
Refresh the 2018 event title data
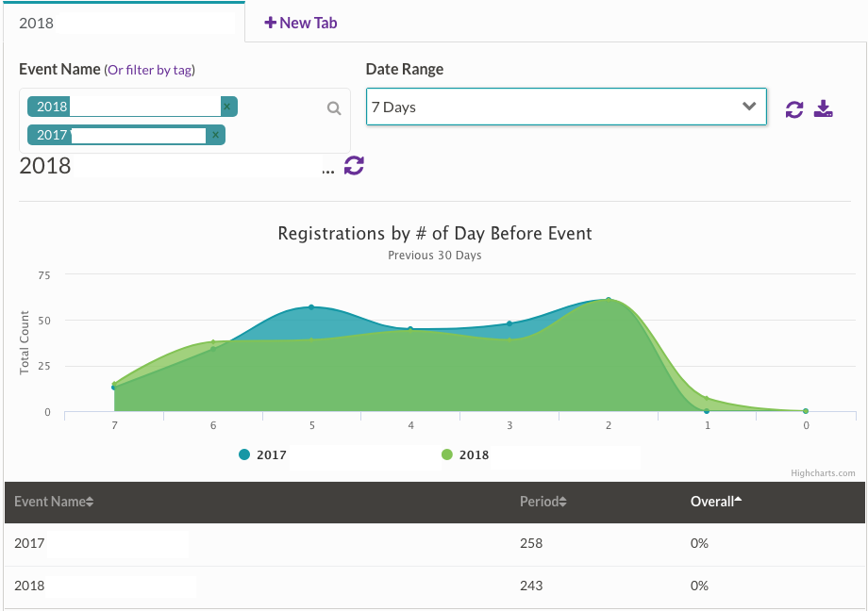click(354, 166)
